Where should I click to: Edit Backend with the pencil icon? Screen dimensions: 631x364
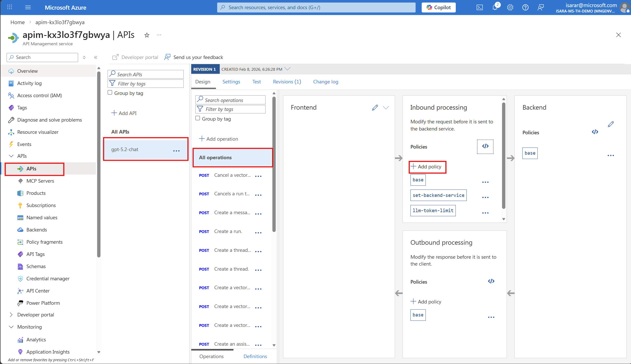point(611,124)
